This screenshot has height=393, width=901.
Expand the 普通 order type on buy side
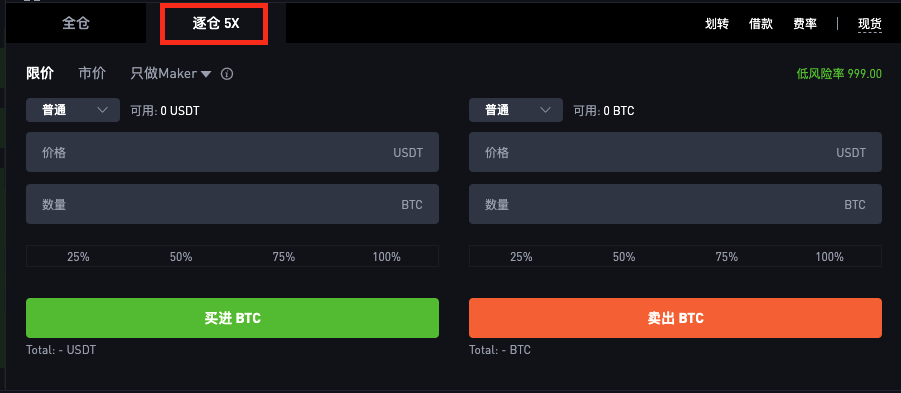[73, 110]
